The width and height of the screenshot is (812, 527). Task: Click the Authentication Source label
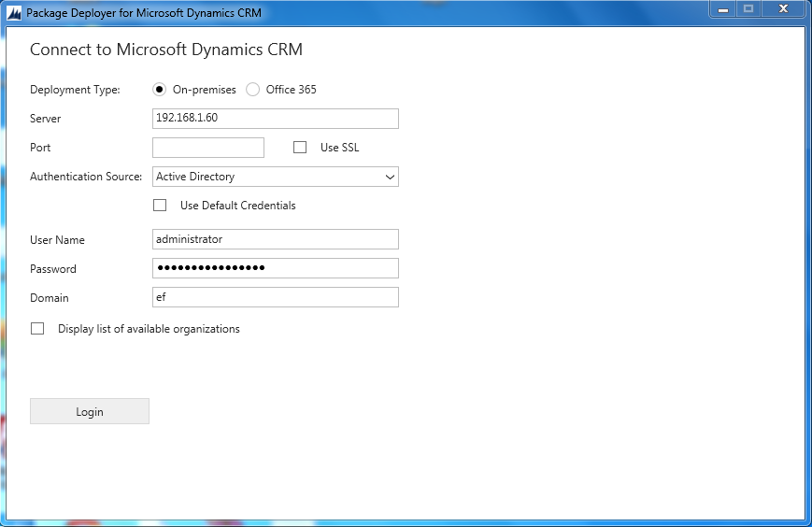click(x=86, y=177)
